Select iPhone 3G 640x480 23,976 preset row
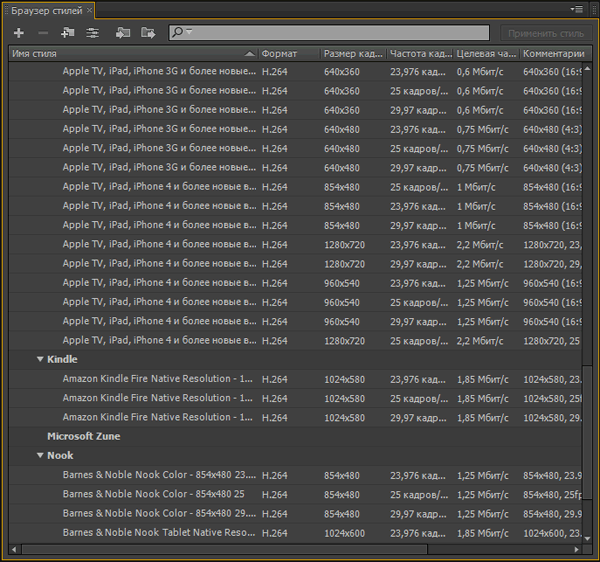This screenshot has height=562, width=600. pos(295,129)
